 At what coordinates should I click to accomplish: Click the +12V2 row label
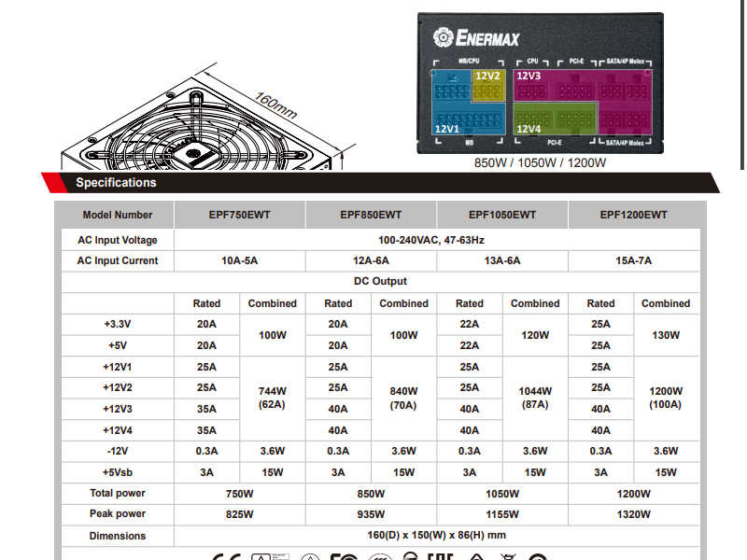[x=118, y=387]
